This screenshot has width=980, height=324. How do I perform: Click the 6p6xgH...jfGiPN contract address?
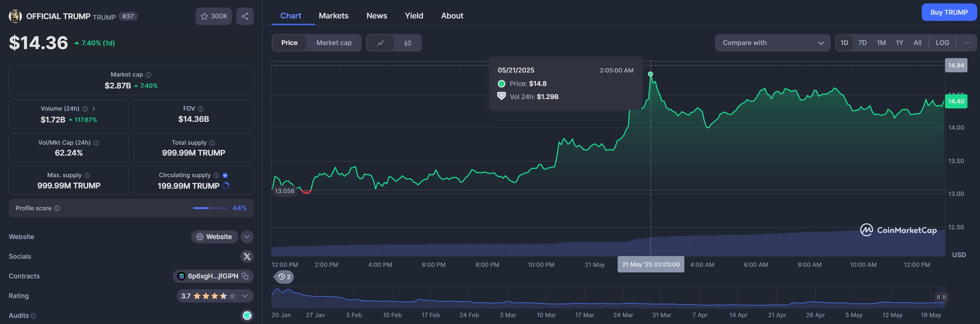click(x=213, y=276)
